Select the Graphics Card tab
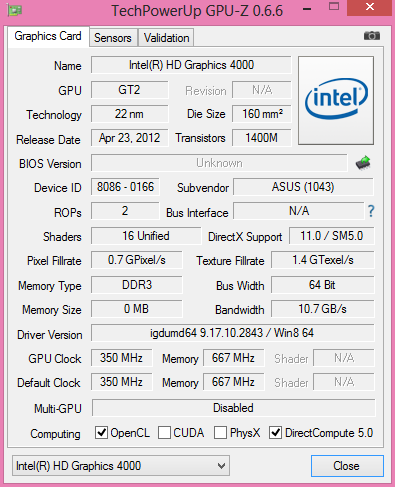The height and width of the screenshot is (487, 395). 48,36
